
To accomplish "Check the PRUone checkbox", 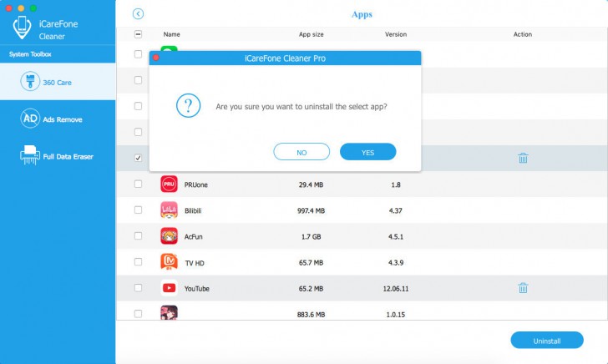I will 138,184.
